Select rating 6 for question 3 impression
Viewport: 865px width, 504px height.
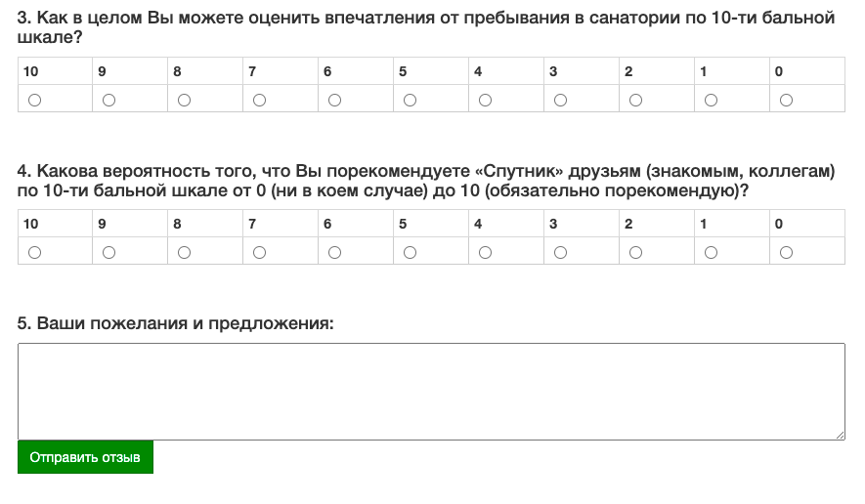(x=335, y=100)
